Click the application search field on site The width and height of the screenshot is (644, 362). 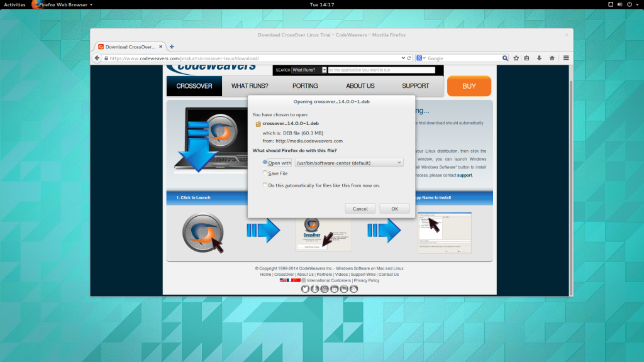[382, 70]
